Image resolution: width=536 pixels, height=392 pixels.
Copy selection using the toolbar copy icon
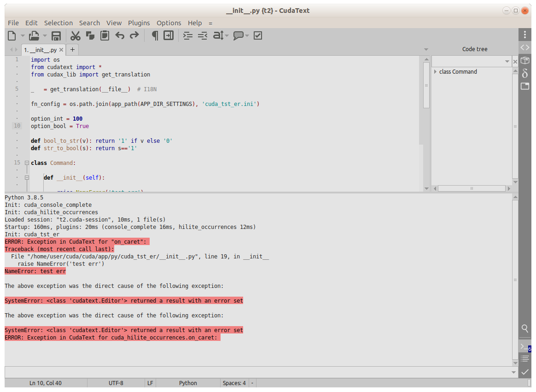click(90, 35)
